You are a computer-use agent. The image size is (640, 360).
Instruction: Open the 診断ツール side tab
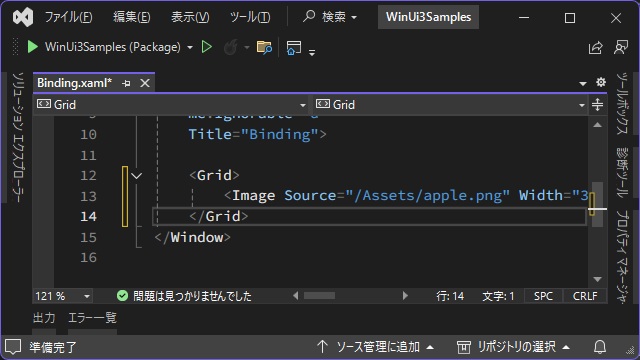coord(622,173)
